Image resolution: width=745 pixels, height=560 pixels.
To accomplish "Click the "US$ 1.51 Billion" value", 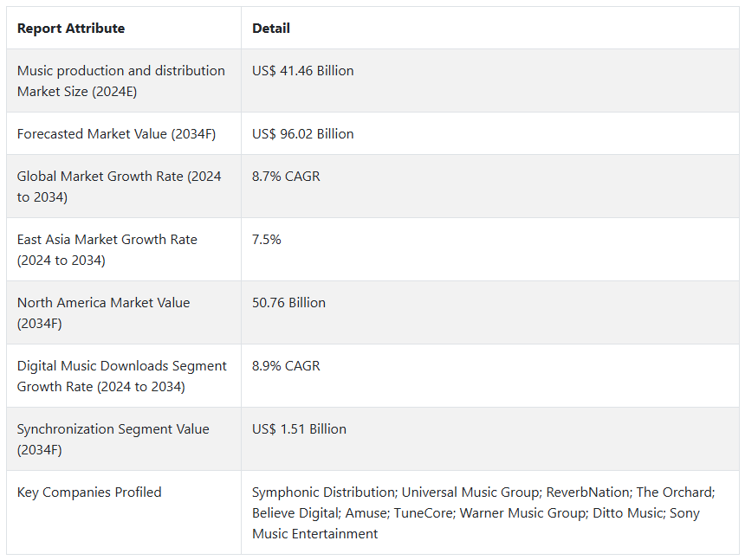I will pos(299,429).
